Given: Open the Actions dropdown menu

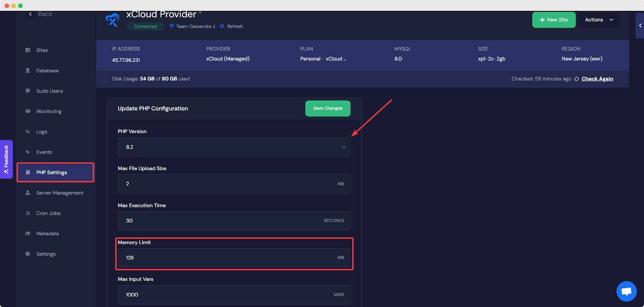Looking at the screenshot, I should click(599, 20).
